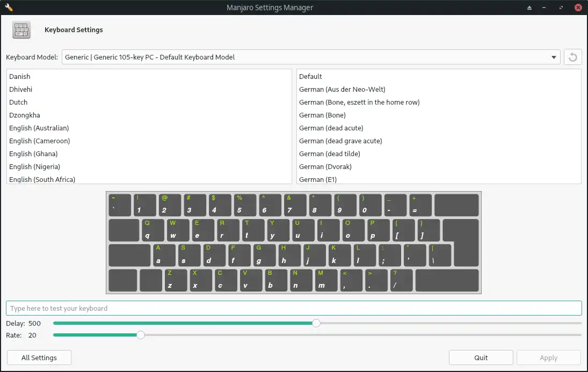Click the M key in keyboard preview
The height and width of the screenshot is (372, 588).
click(x=325, y=280)
